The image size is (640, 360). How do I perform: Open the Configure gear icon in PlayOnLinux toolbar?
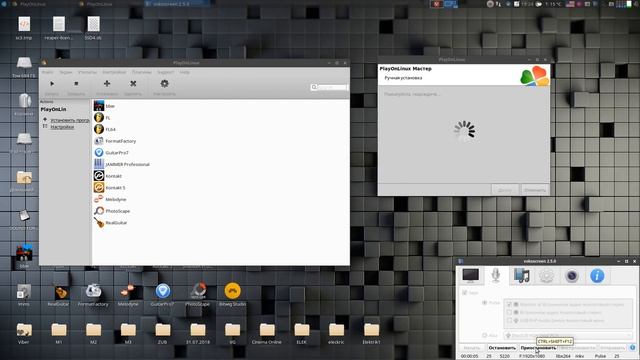(x=164, y=84)
